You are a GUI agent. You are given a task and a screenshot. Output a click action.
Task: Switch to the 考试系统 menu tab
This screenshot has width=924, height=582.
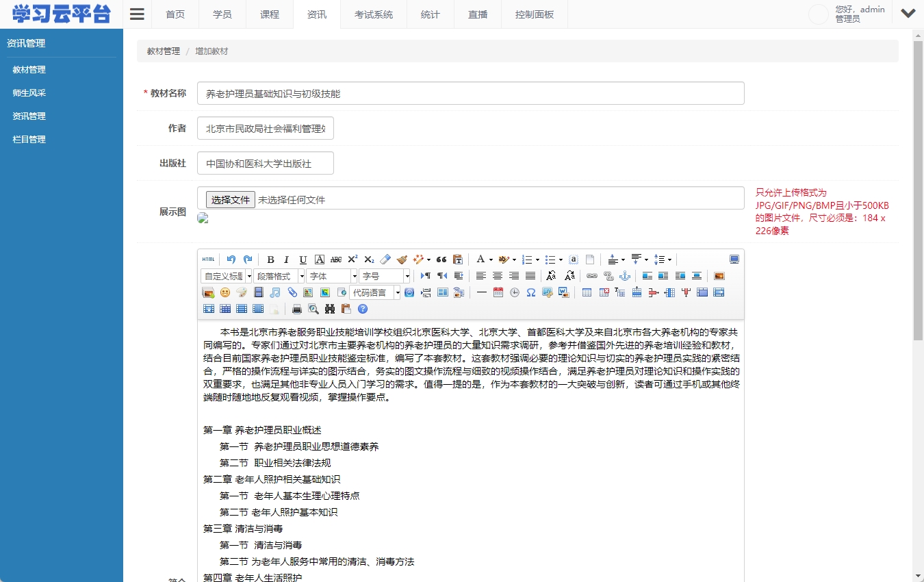click(374, 14)
